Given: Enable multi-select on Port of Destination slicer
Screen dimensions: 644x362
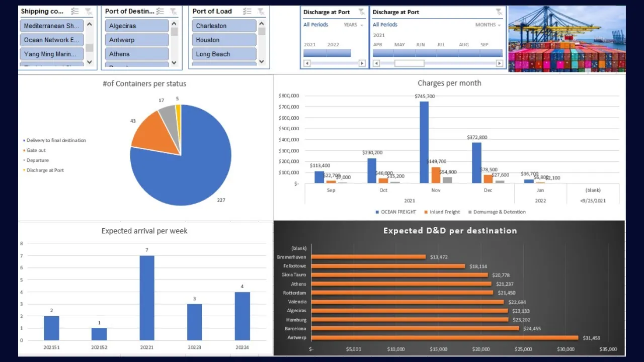Looking at the screenshot, I should pos(160,11).
